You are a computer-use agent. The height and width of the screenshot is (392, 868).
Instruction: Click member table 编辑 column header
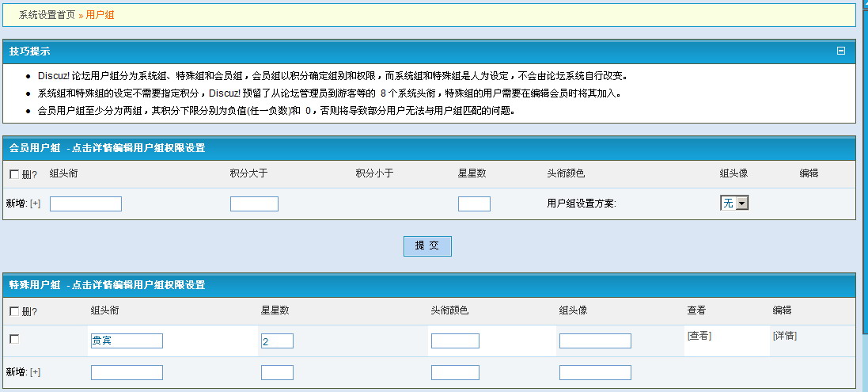click(x=809, y=173)
